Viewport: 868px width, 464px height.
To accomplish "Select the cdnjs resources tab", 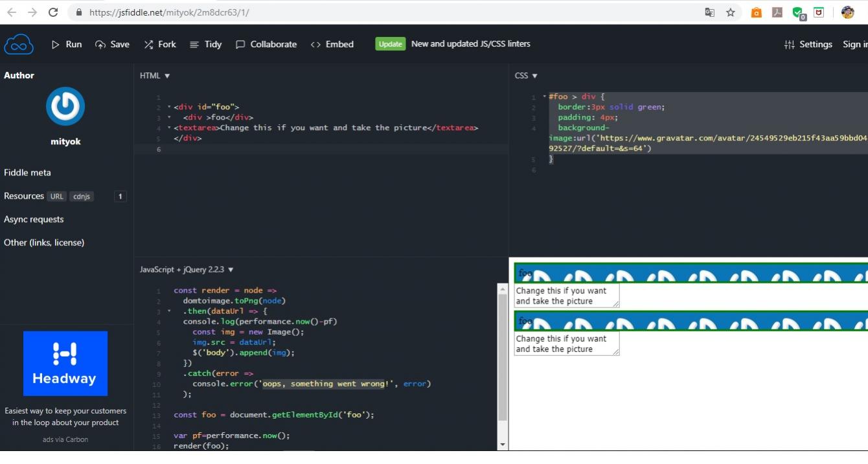I will [81, 196].
